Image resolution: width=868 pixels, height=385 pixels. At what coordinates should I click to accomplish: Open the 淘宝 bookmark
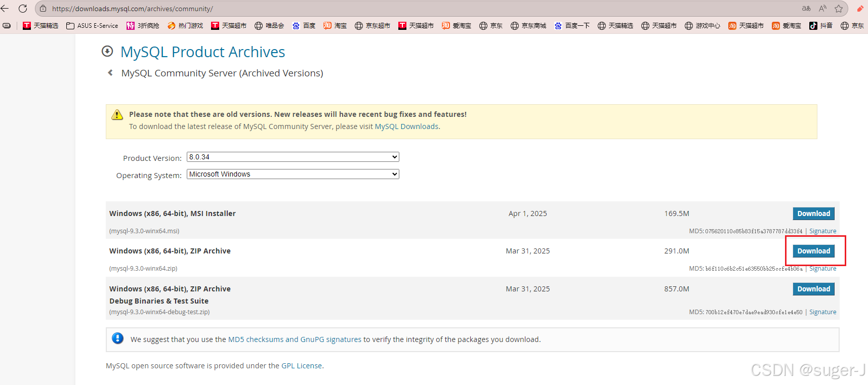[x=335, y=26]
